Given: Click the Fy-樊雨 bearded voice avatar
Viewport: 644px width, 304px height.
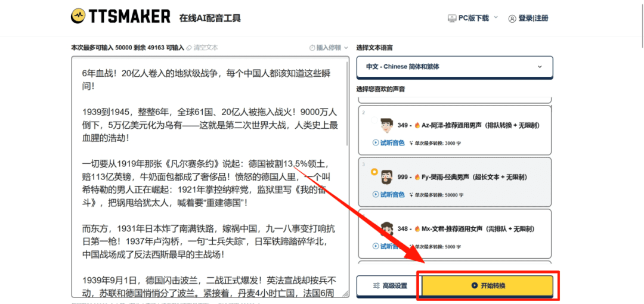Looking at the screenshot, I should [386, 177].
